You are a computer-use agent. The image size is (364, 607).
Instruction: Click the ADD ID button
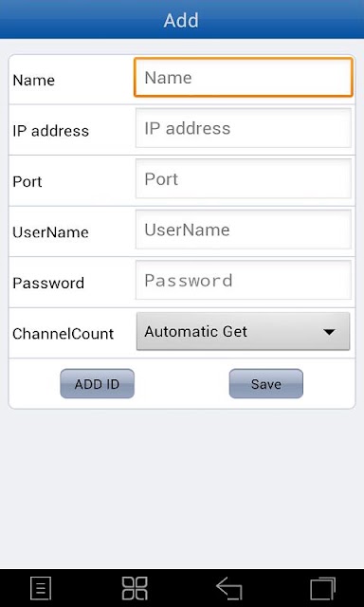(97, 383)
